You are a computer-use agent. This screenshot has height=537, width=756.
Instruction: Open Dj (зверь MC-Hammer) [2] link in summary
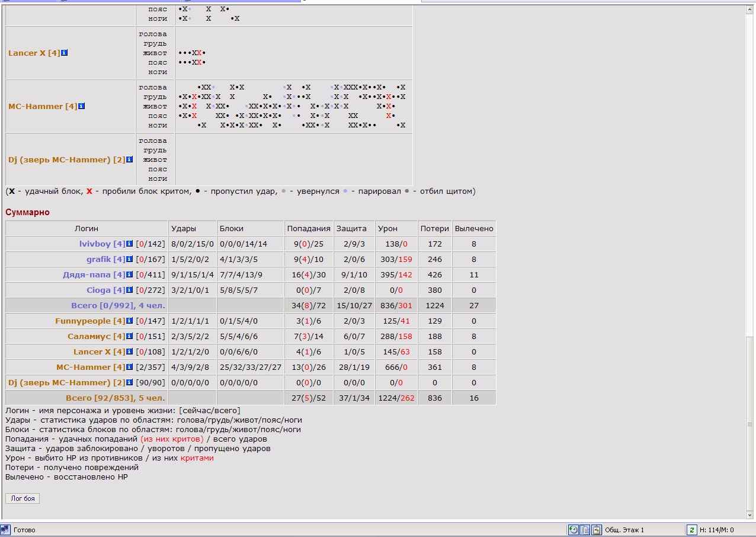66,382
